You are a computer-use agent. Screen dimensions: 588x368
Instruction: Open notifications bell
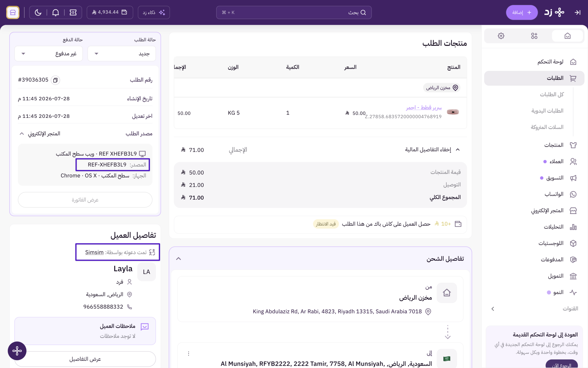pos(56,12)
